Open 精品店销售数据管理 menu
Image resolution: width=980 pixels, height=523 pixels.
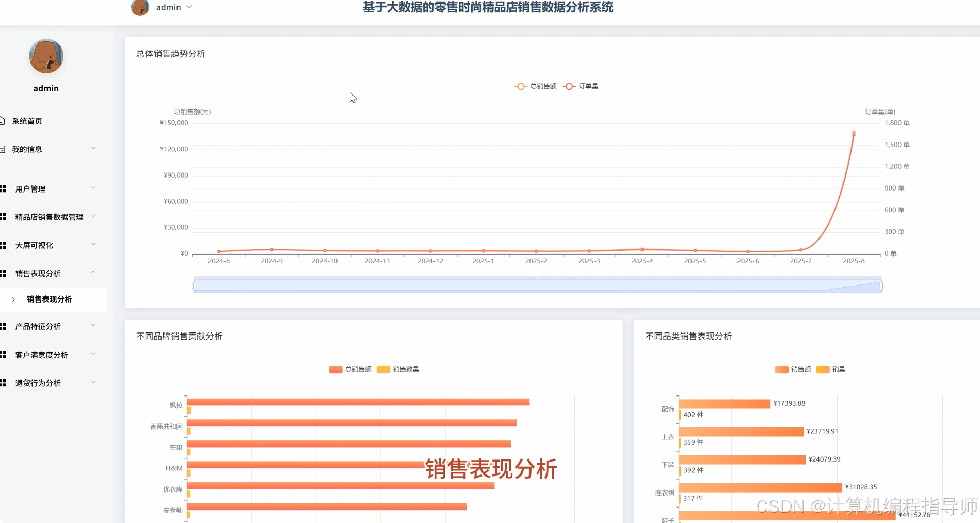click(x=49, y=217)
